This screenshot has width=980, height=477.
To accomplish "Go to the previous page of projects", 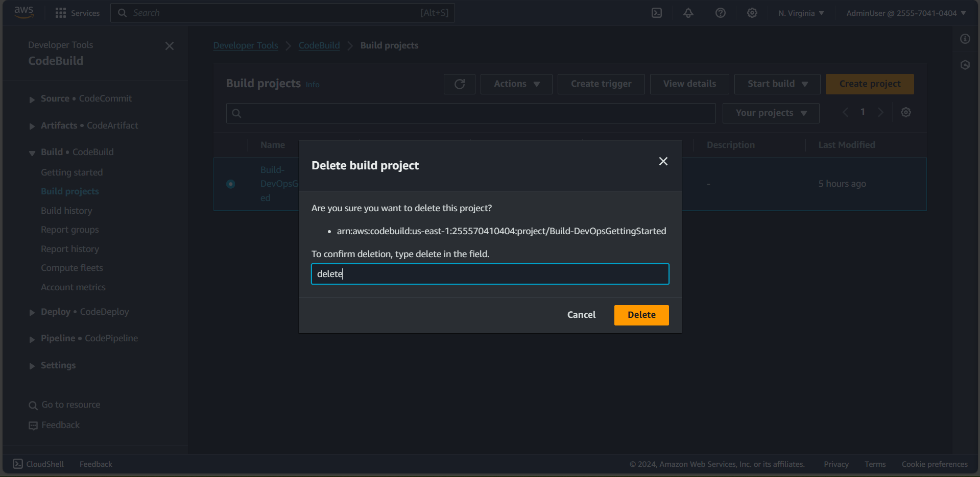I will click(x=846, y=112).
